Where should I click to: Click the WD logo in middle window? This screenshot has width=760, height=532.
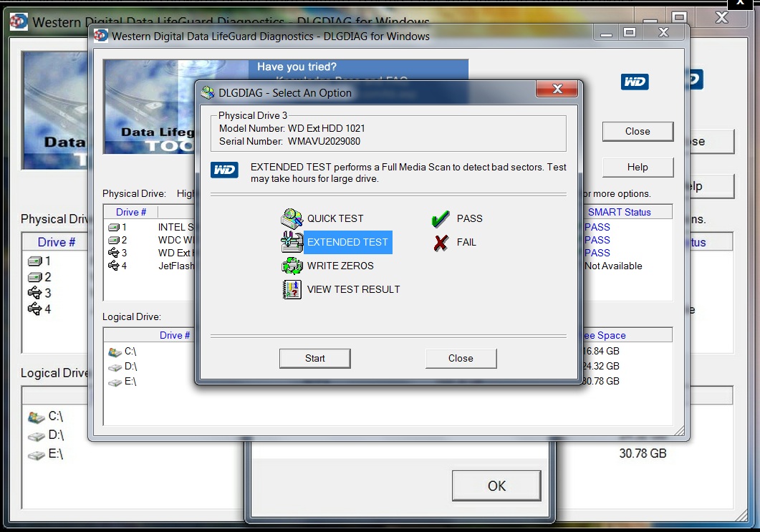coord(635,82)
